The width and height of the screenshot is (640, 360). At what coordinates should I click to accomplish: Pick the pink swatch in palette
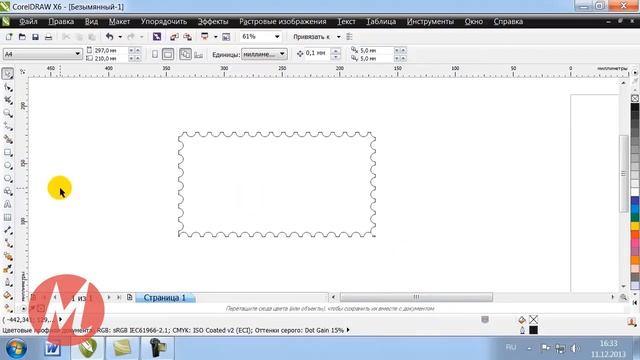pos(635,242)
